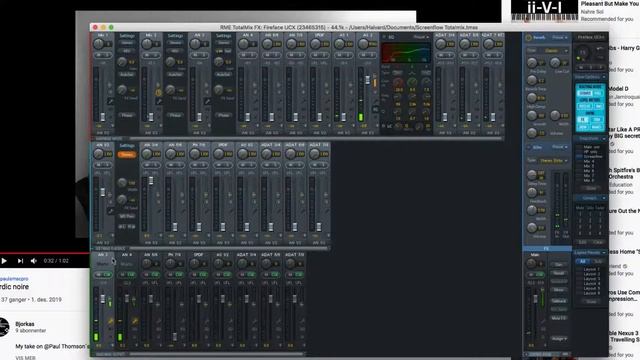Click the Recall button in control room
Screen dimensions: 640x360
(x=559, y=273)
